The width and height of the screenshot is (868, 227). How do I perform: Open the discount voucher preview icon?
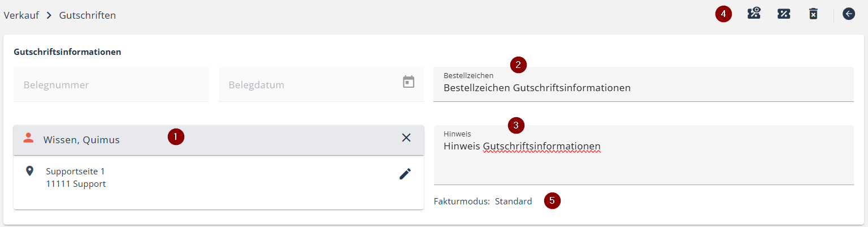[754, 14]
